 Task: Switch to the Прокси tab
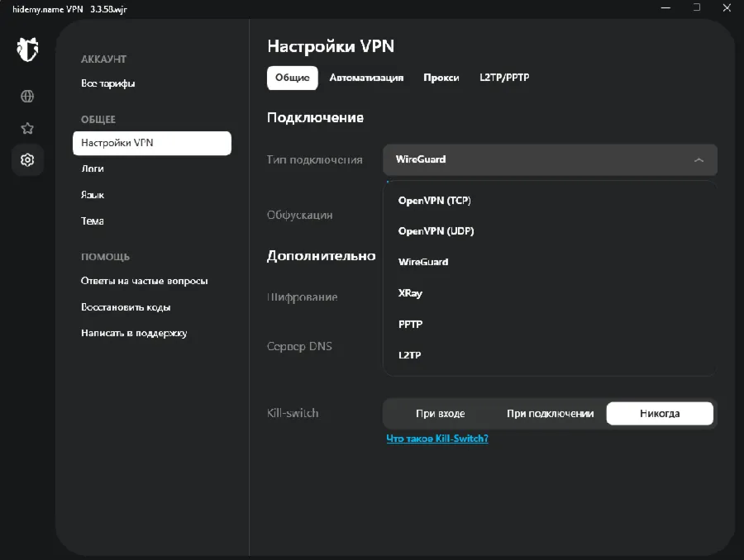coord(441,78)
